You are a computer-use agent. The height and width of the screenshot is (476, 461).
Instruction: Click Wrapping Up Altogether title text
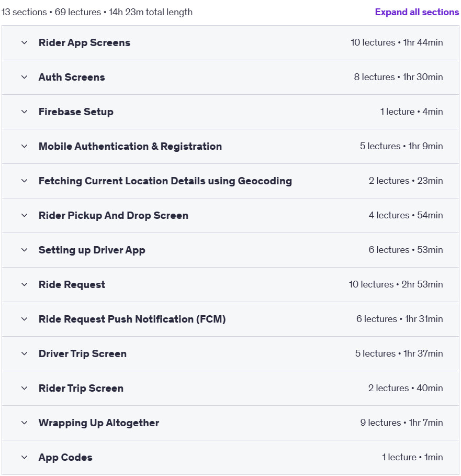(x=99, y=423)
